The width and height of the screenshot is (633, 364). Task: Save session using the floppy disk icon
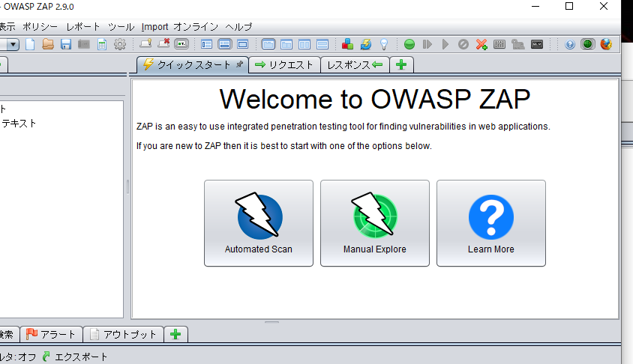[66, 44]
